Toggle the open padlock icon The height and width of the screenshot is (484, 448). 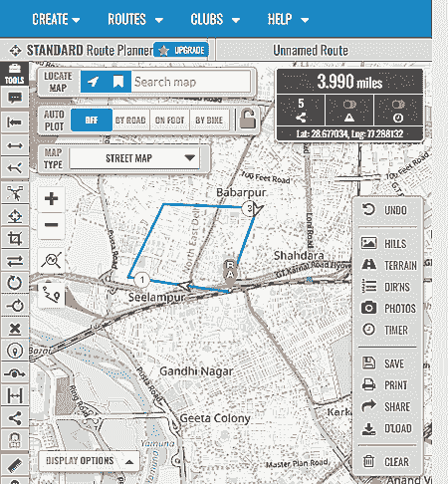click(x=248, y=119)
